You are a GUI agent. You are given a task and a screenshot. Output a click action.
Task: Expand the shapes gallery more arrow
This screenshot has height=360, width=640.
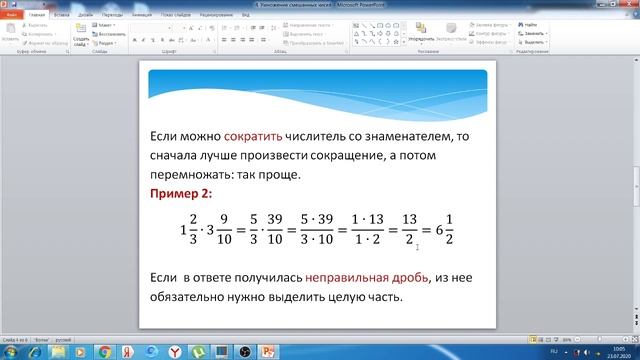coord(404,42)
